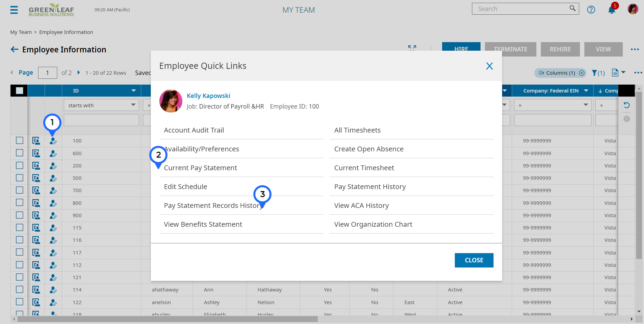
Task: Toggle the select-all checkbox in table header
Action: click(20, 91)
